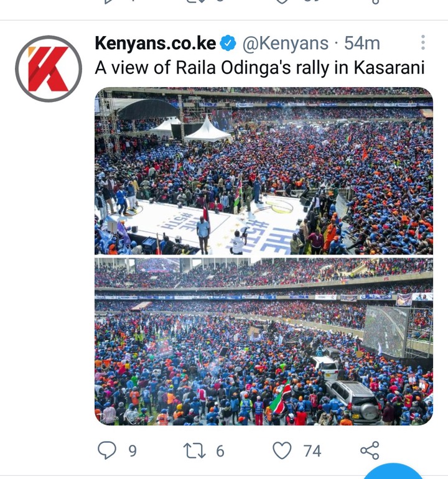
Task: Visit the @Kenyans handle
Action: click(x=286, y=44)
